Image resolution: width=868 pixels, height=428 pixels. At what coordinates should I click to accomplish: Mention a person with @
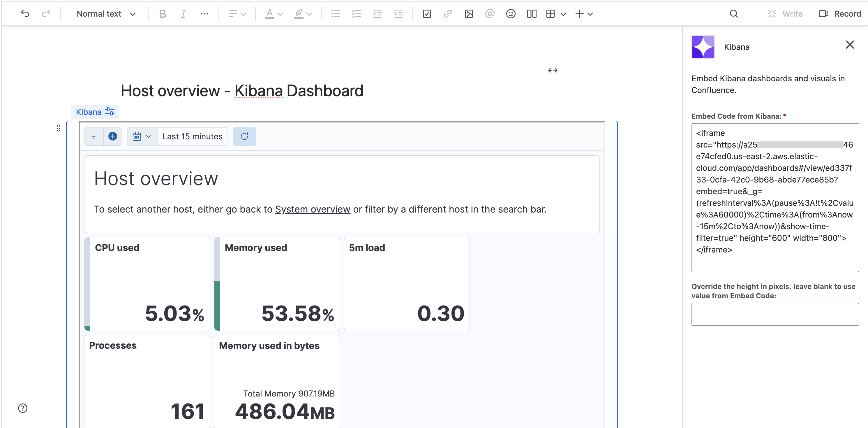pyautogui.click(x=490, y=14)
